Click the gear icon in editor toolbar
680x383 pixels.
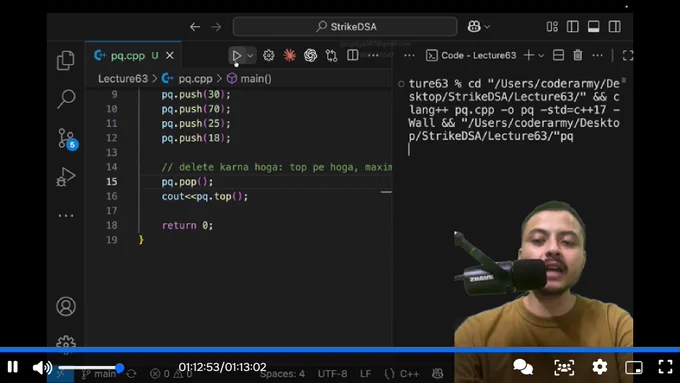pyautogui.click(x=268, y=56)
